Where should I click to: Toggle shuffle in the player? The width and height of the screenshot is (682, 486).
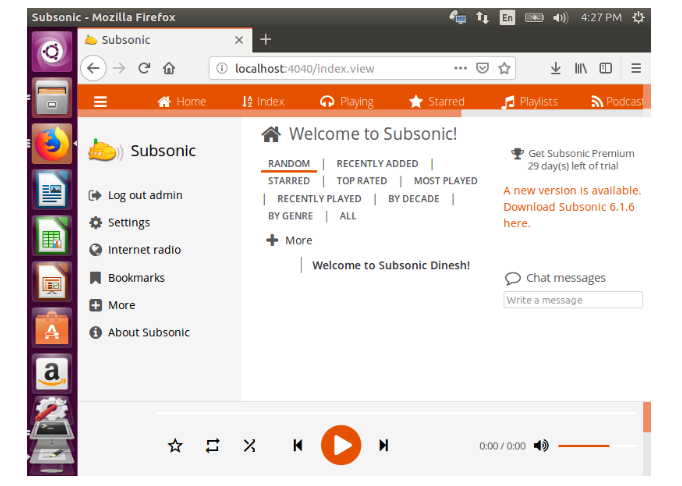click(250, 446)
